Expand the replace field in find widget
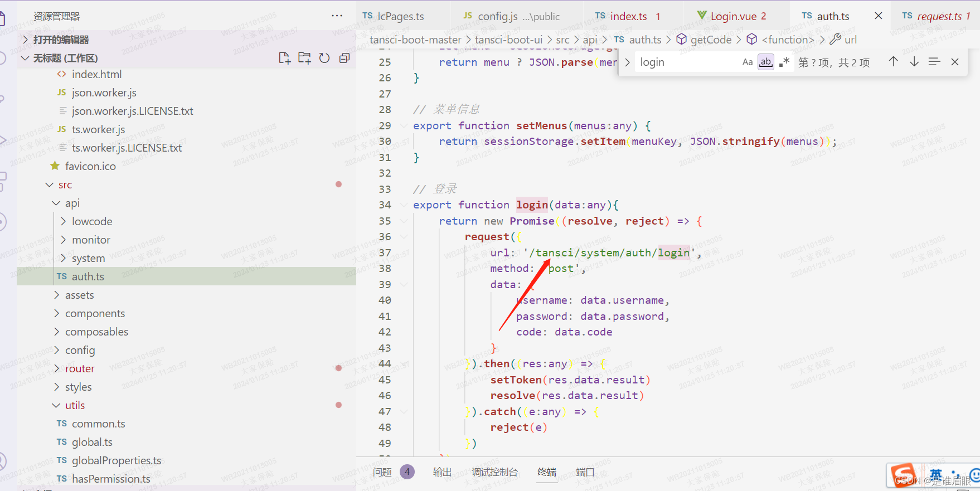The image size is (980, 491). [x=627, y=62]
